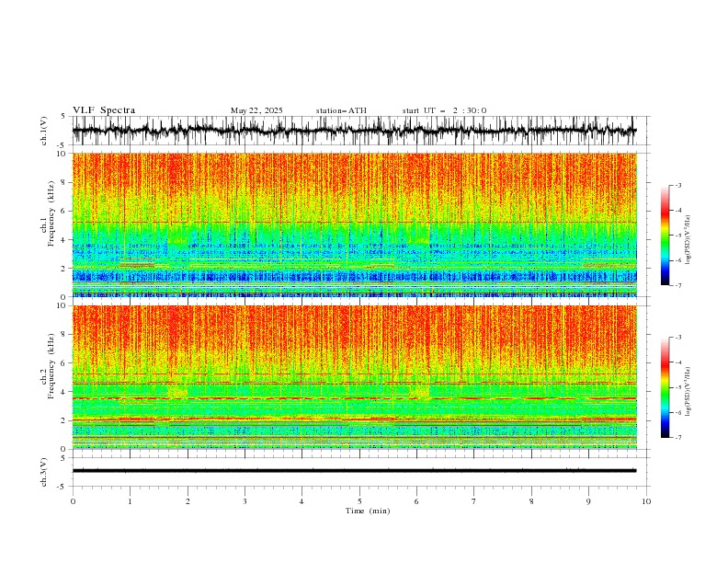Image resolution: width=728 pixels, height=563 pixels.
Task: Click the ch.3 voltage trace plot
Action: click(354, 472)
